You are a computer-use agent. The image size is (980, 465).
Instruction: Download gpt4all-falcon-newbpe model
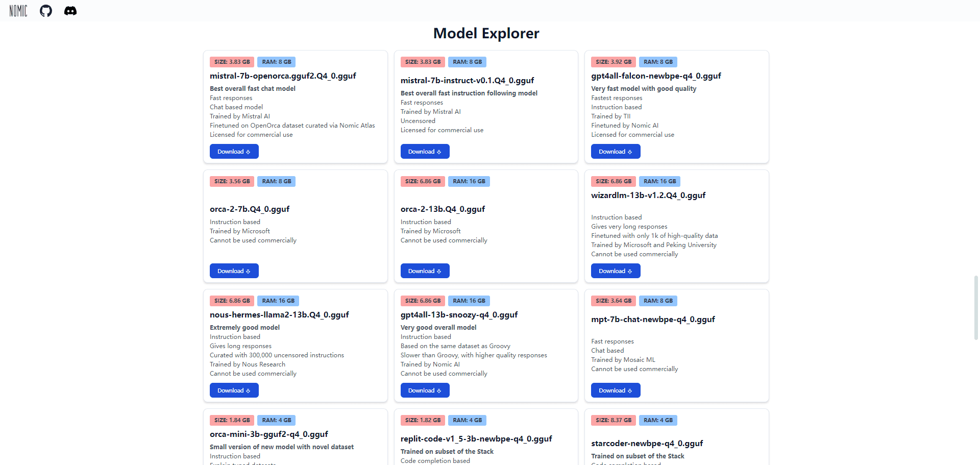(616, 152)
